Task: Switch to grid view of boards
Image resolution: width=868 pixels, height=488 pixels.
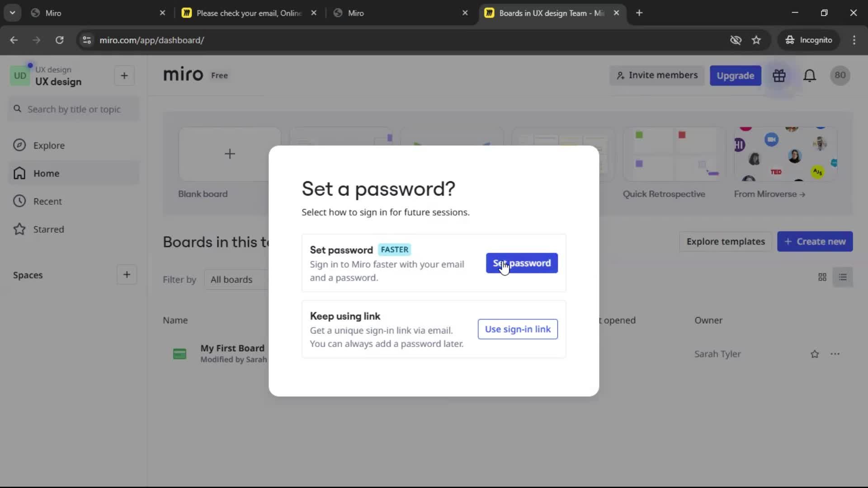Action: point(822,277)
